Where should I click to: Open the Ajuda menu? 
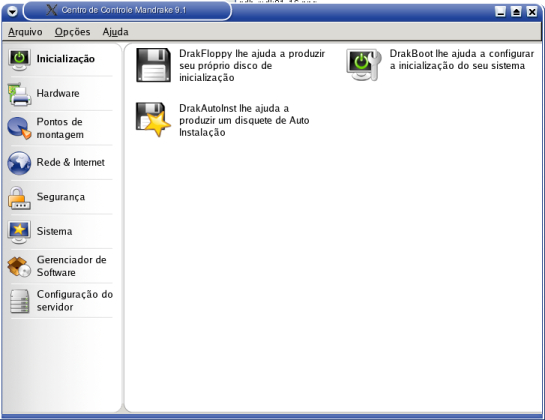[115, 32]
